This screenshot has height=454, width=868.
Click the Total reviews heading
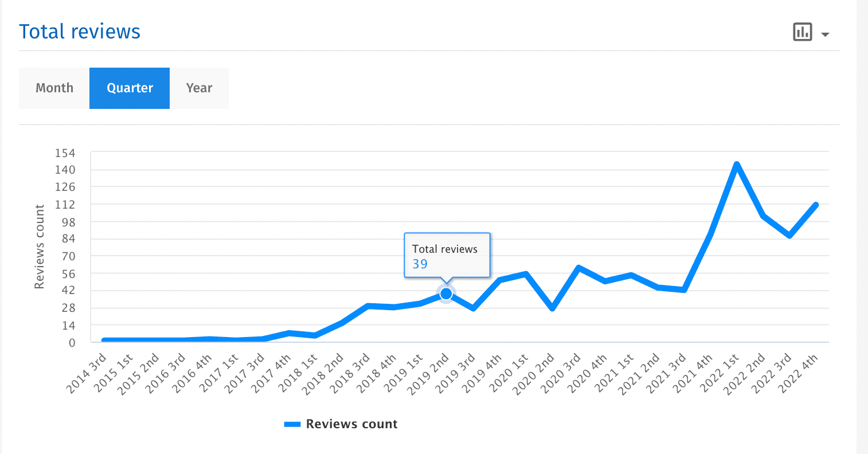click(80, 32)
